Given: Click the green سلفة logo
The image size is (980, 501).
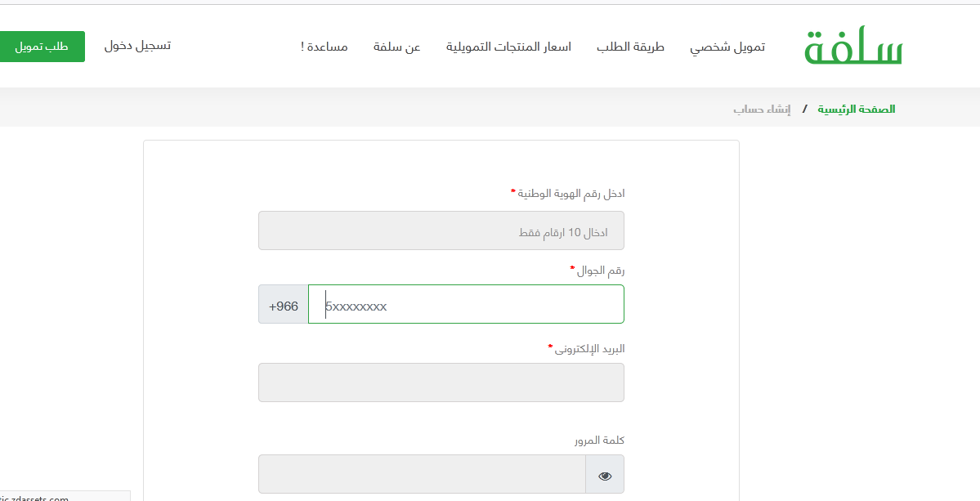Looking at the screenshot, I should coord(854,47).
